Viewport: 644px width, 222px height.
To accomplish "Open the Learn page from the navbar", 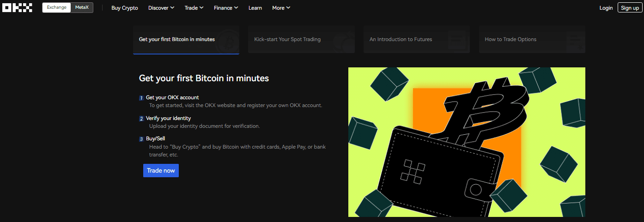I will click(255, 8).
